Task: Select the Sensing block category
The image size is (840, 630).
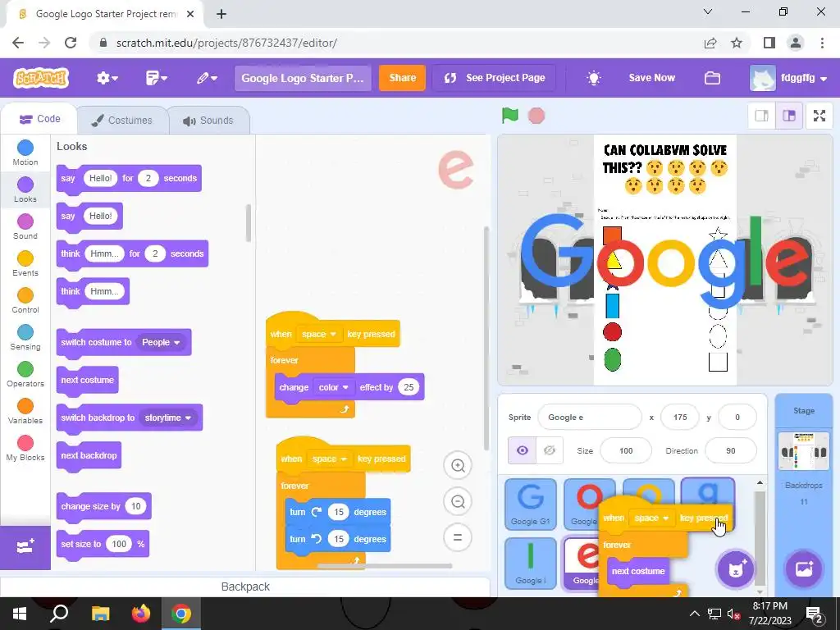Action: 25,337
